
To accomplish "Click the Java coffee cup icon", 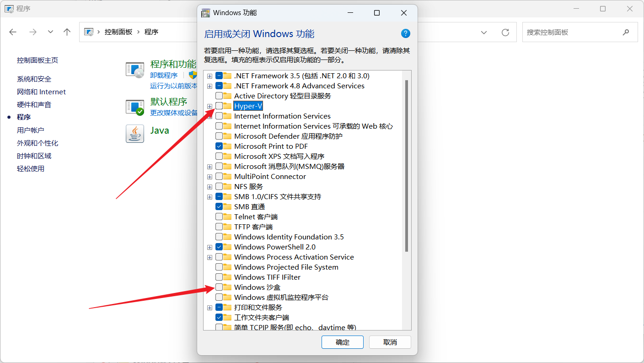I will coord(135,133).
